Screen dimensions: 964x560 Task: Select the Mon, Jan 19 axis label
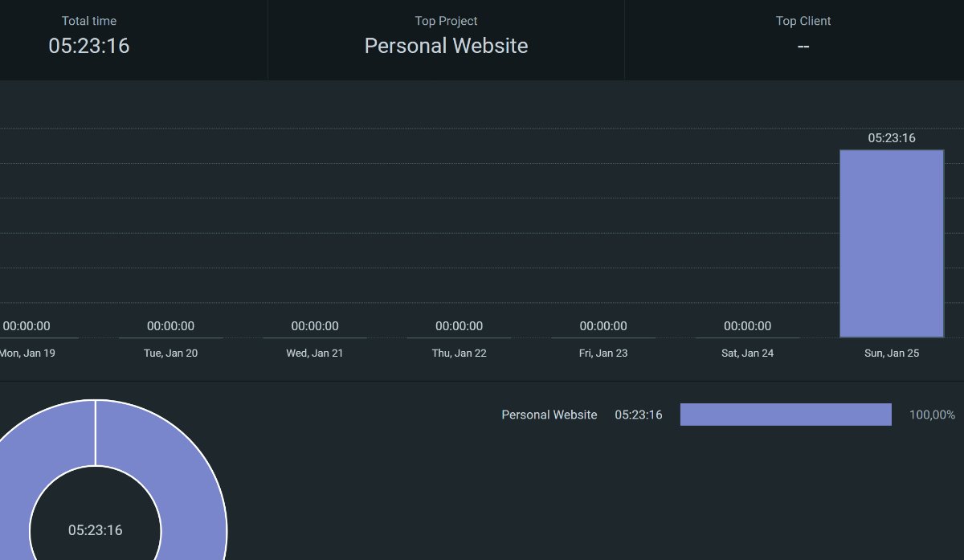(27, 354)
